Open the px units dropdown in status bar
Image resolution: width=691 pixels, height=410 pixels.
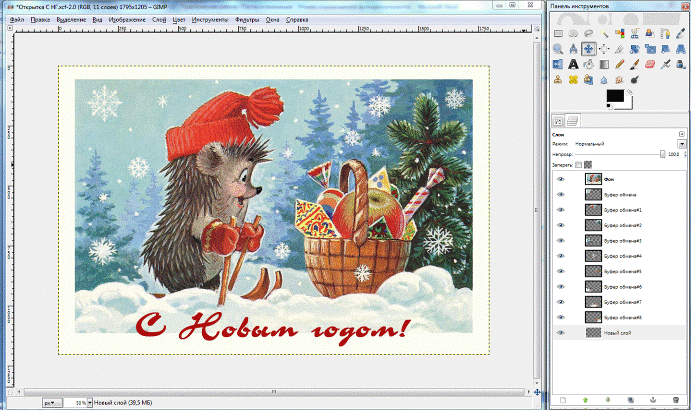click(x=50, y=401)
